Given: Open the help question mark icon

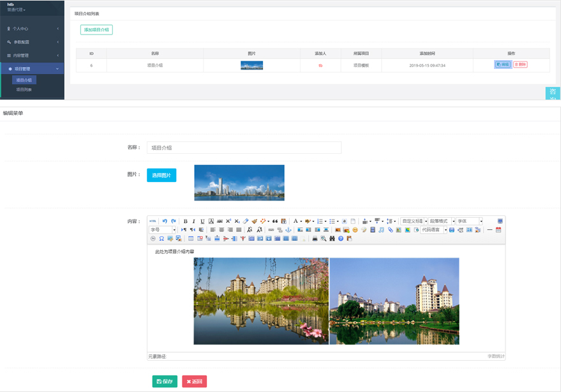Looking at the screenshot, I should pyautogui.click(x=341, y=238).
